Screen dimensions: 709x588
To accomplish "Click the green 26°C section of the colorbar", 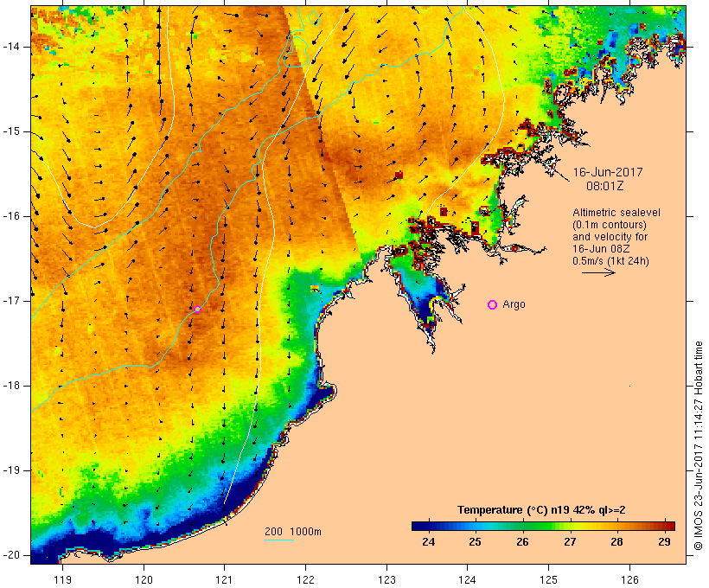I will 523,526.
